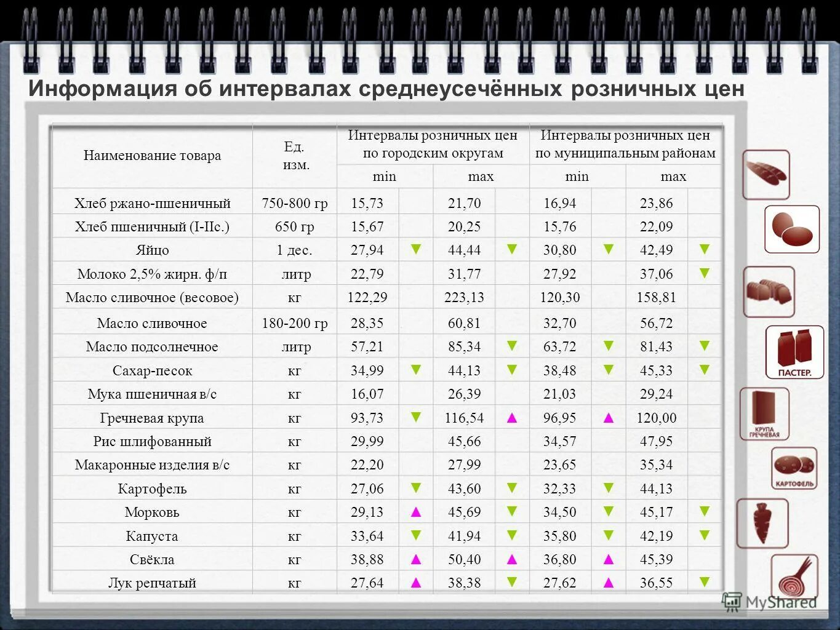Click the onion icon
This screenshot has width=840, height=630.
tap(794, 576)
